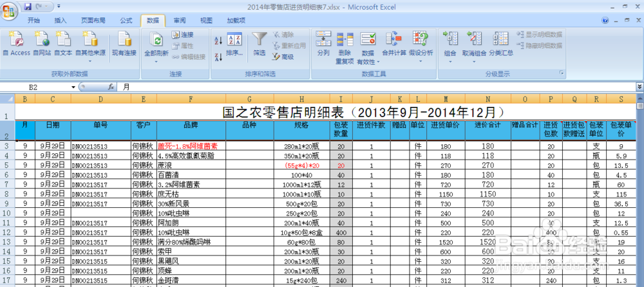
Task: Select header cell 赠品合计
Action: coord(525,130)
